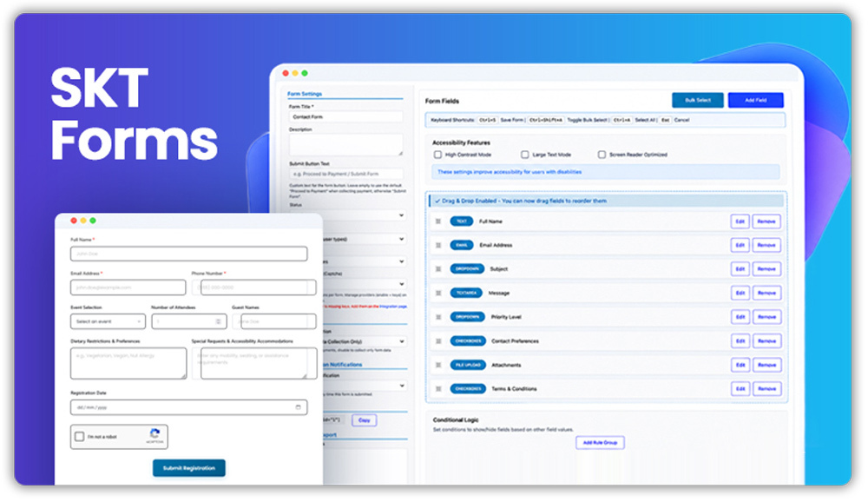Remove the Full Name field
868x502 pixels.
pyautogui.click(x=766, y=221)
